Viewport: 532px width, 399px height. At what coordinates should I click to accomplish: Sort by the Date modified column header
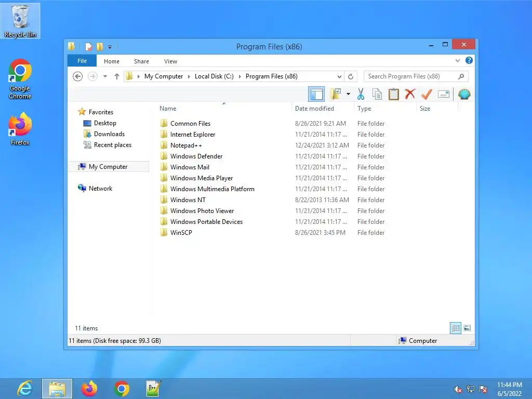[323, 109]
